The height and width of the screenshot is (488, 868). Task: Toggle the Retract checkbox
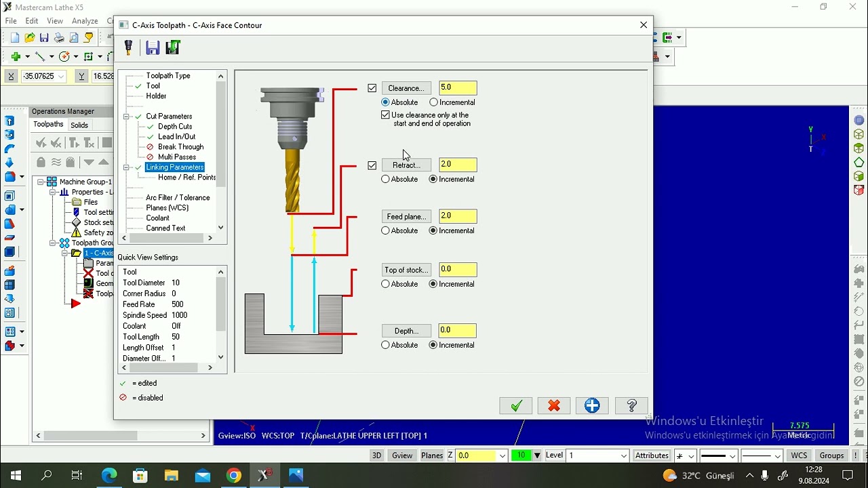pos(372,165)
